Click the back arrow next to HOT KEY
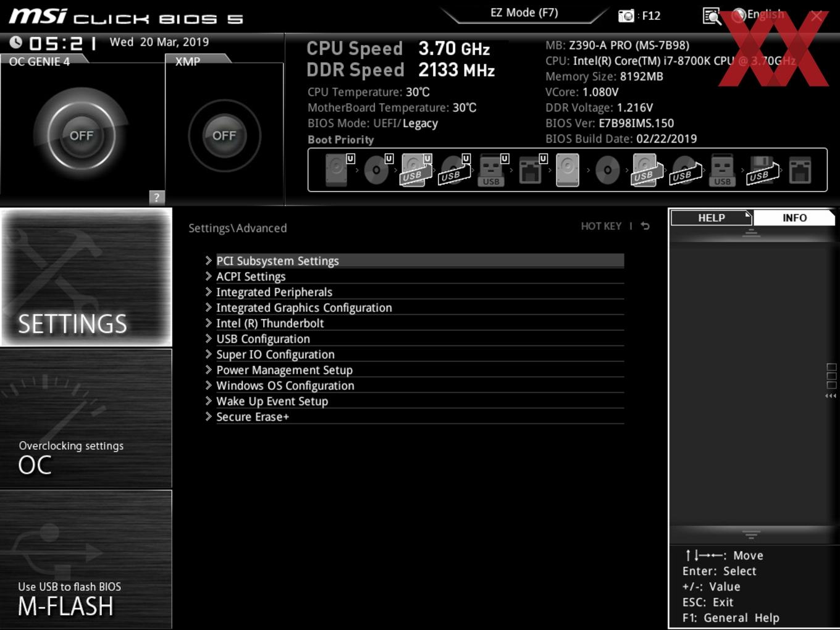 pos(645,226)
